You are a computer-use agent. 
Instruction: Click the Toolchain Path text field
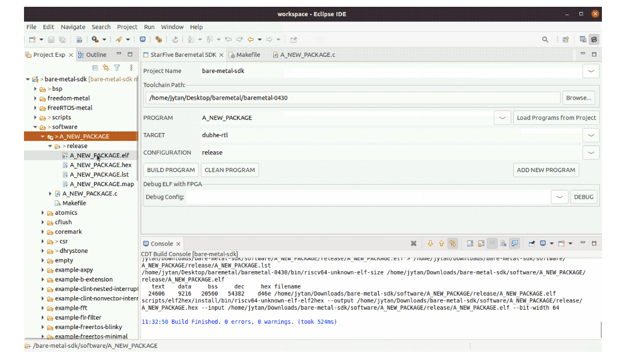[x=353, y=98]
